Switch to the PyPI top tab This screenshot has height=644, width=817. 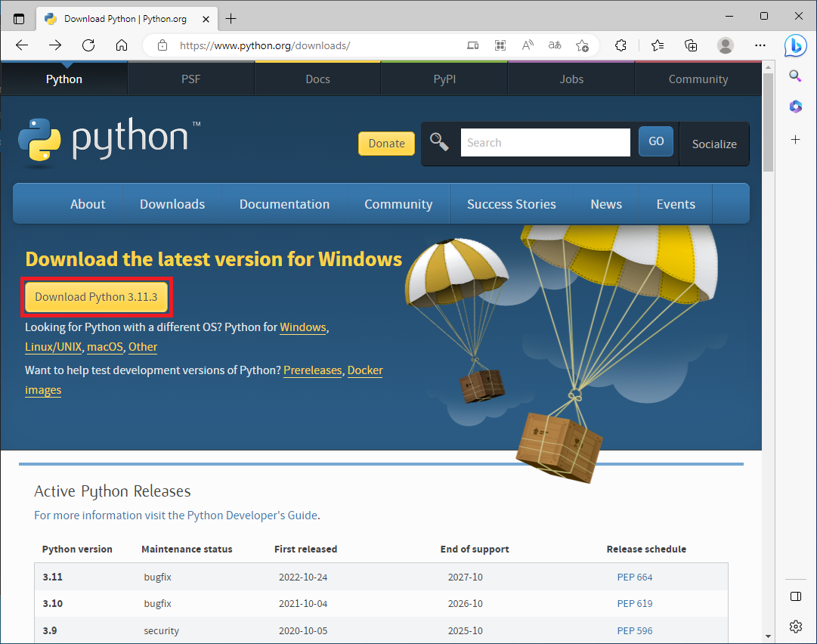[x=444, y=79]
